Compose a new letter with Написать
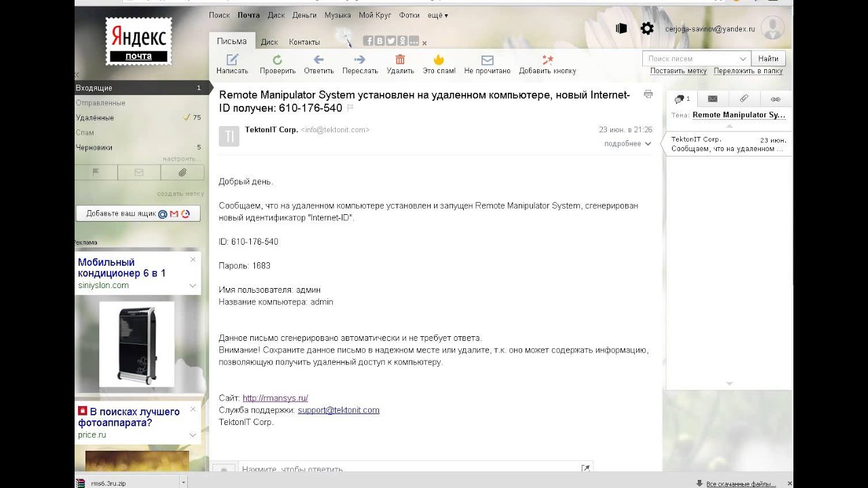This screenshot has width=868, height=488. tap(232, 64)
